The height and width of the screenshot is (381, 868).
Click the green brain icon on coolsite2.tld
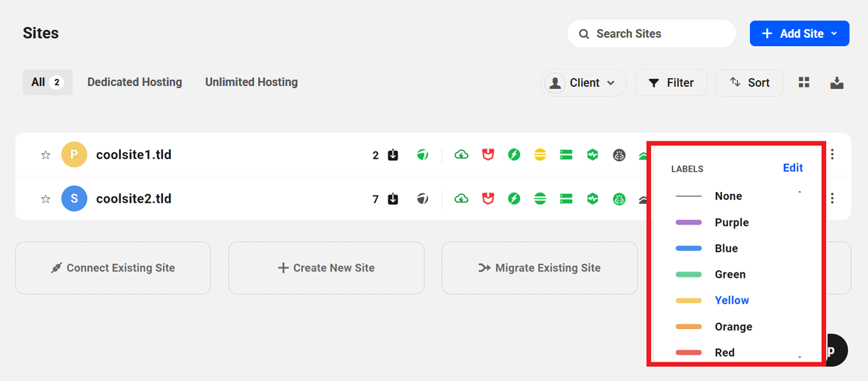point(619,199)
